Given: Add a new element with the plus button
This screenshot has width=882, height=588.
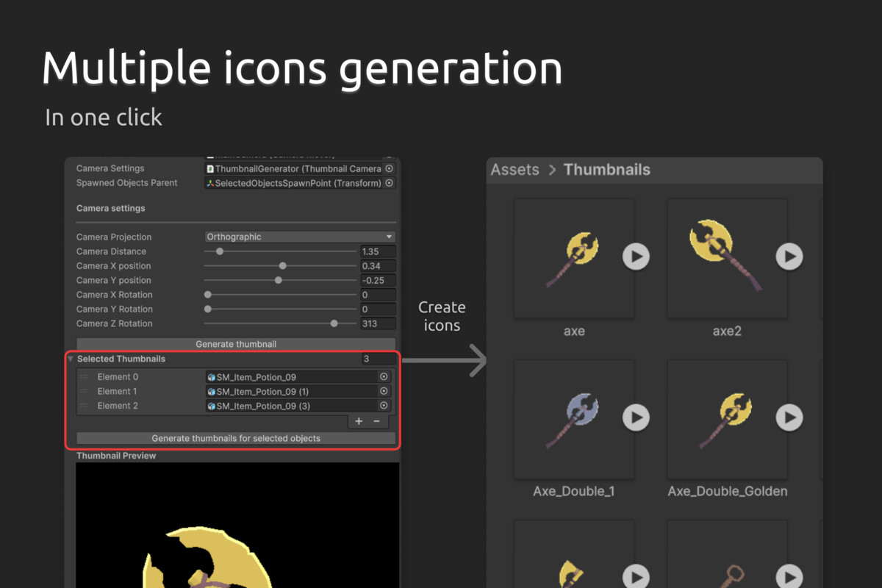Looking at the screenshot, I should point(359,421).
